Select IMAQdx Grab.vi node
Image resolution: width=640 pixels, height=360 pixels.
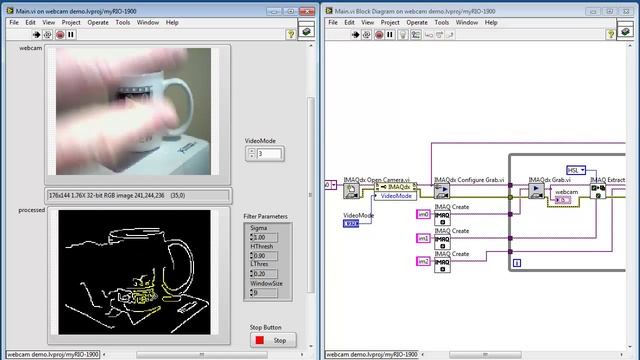point(536,191)
